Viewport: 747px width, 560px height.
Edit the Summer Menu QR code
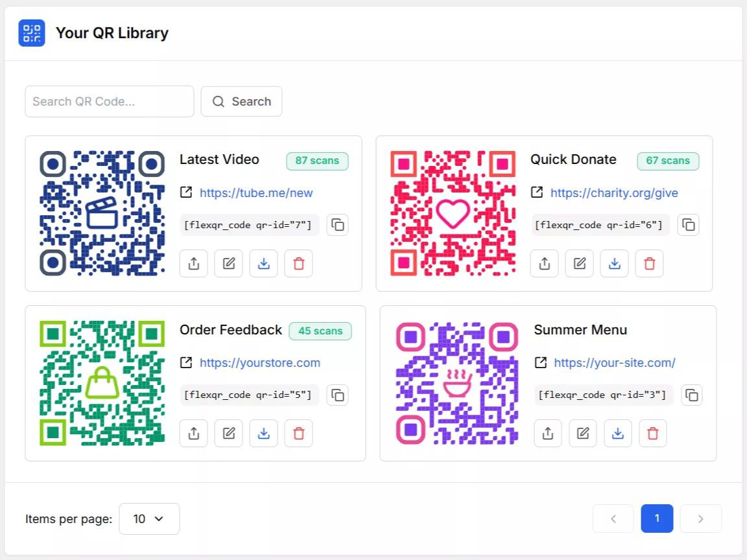point(583,434)
